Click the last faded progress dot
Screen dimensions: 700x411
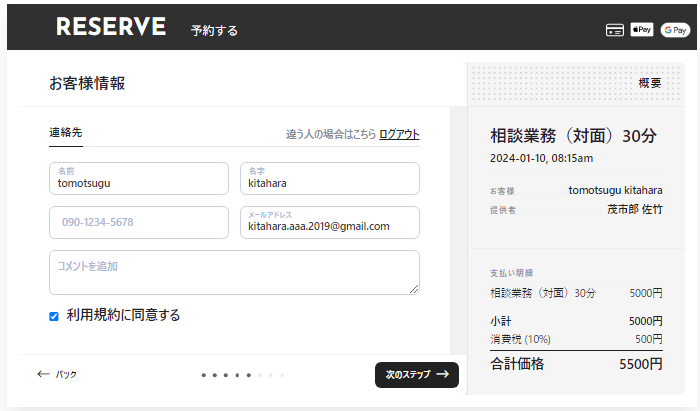click(x=280, y=375)
